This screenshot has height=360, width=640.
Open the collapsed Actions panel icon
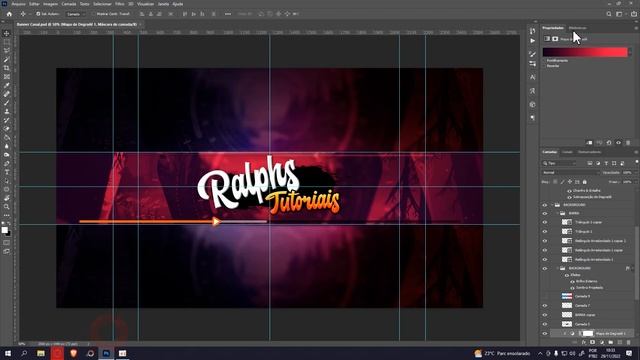pos(532,41)
